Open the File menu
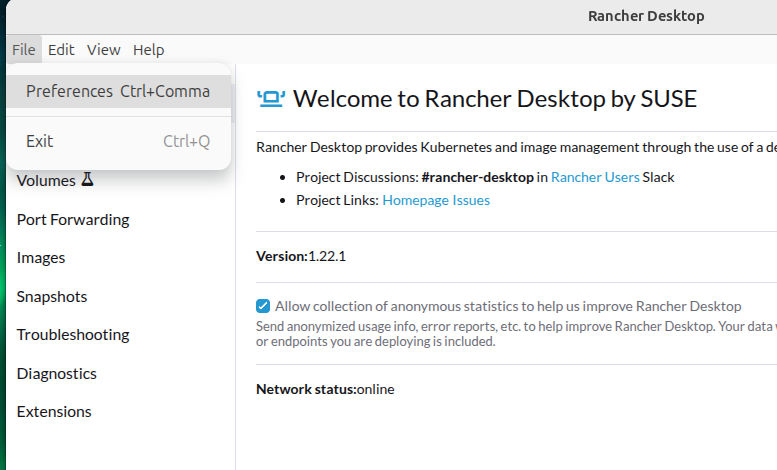 pos(24,50)
